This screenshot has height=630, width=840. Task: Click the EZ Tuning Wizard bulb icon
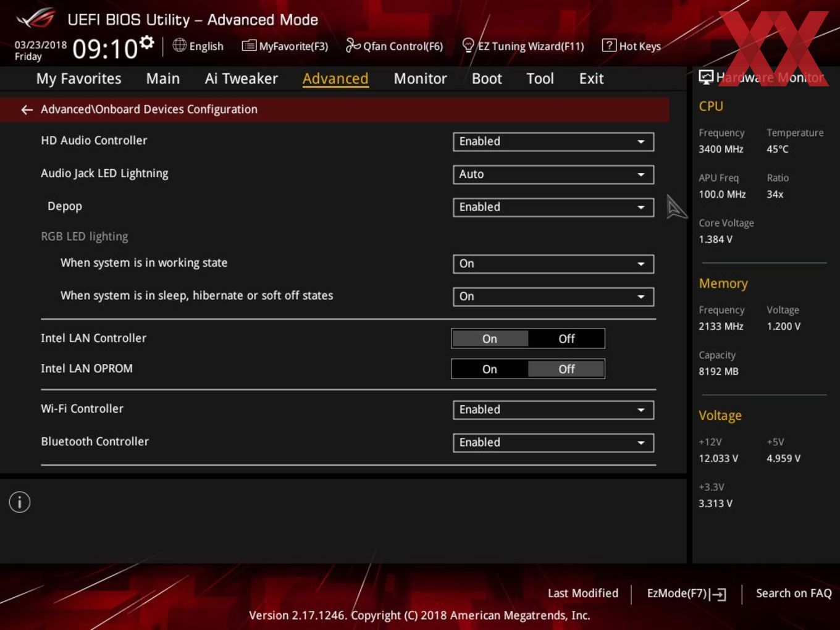tap(468, 45)
